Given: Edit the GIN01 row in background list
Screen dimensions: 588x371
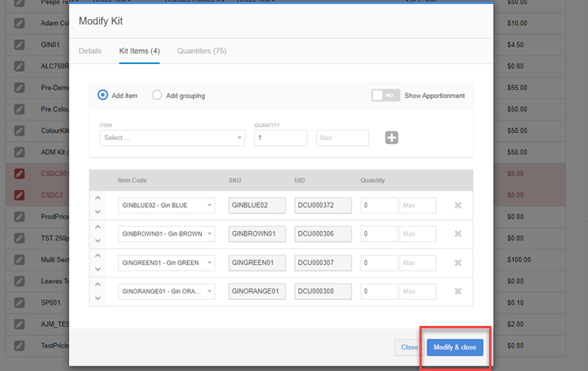Looking at the screenshot, I should coord(20,44).
